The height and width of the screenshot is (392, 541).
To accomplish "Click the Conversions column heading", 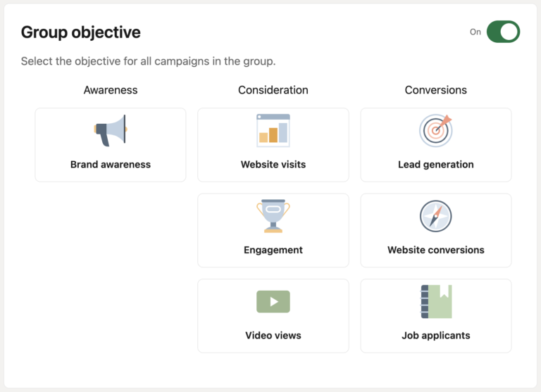I will coord(436,90).
